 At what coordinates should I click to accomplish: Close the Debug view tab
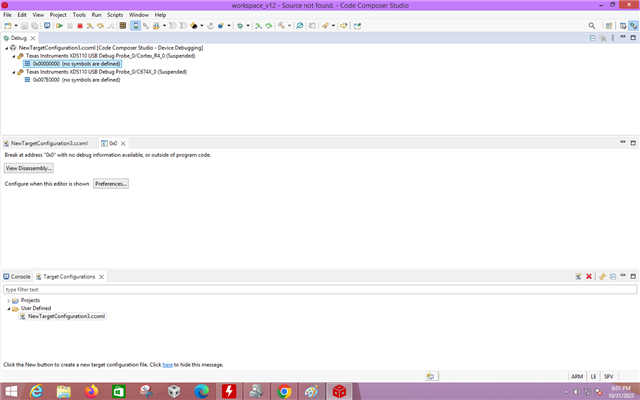pos(33,38)
